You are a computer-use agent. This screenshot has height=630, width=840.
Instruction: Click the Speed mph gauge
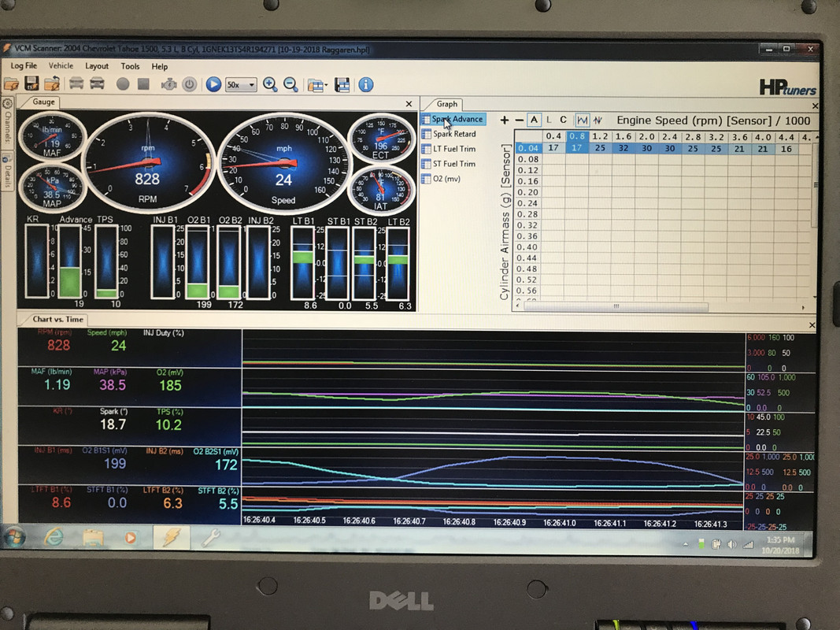[x=284, y=162]
